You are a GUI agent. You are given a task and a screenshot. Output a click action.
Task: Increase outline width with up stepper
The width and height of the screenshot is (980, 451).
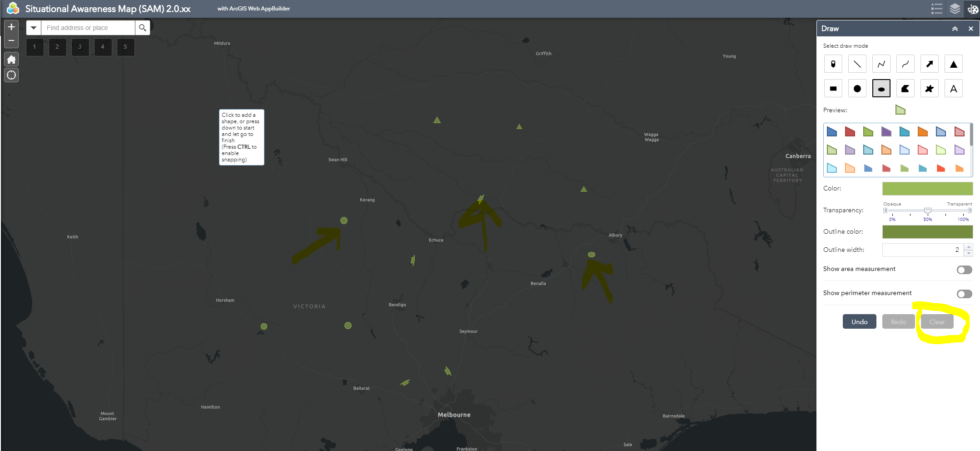pyautogui.click(x=968, y=247)
